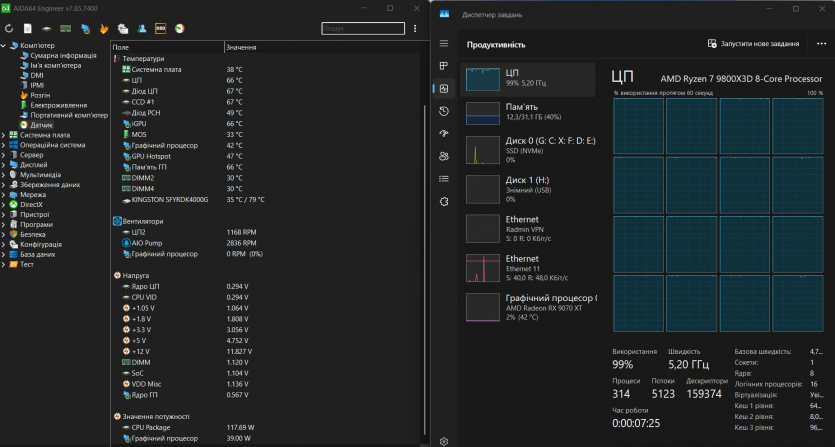
Task: Open the Report page icon in AIDA64 toolbar
Action: click(x=28, y=28)
